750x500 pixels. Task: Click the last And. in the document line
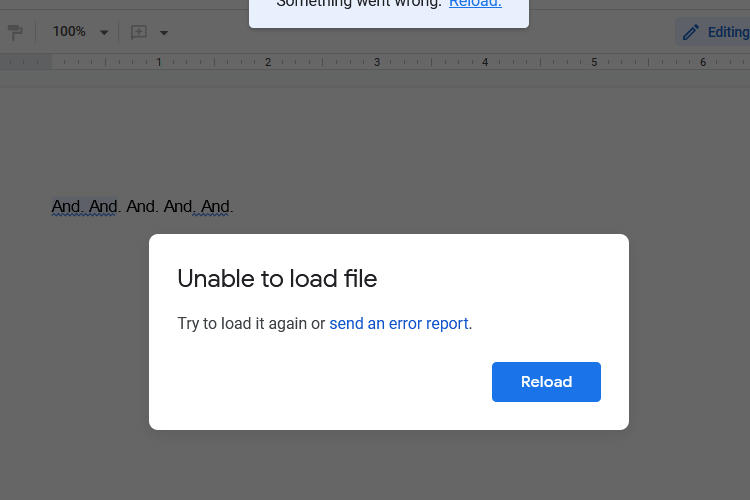[x=216, y=207]
